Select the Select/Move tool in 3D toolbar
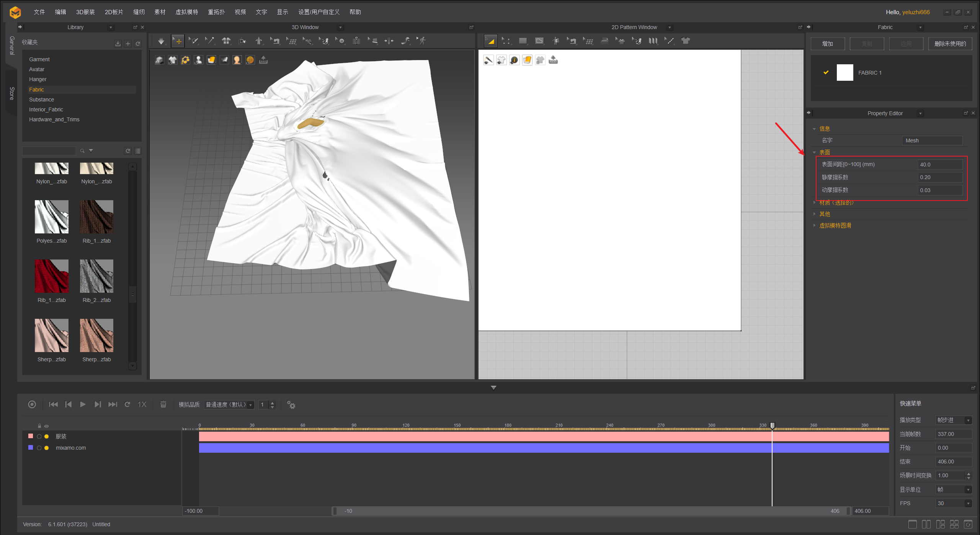Image resolution: width=980 pixels, height=535 pixels. (178, 41)
